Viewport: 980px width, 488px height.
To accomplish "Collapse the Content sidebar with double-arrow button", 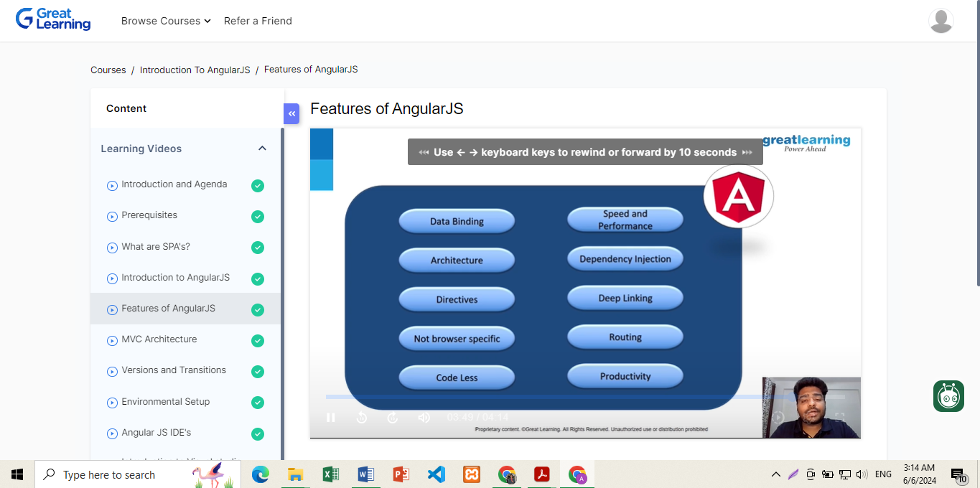I will pos(291,113).
